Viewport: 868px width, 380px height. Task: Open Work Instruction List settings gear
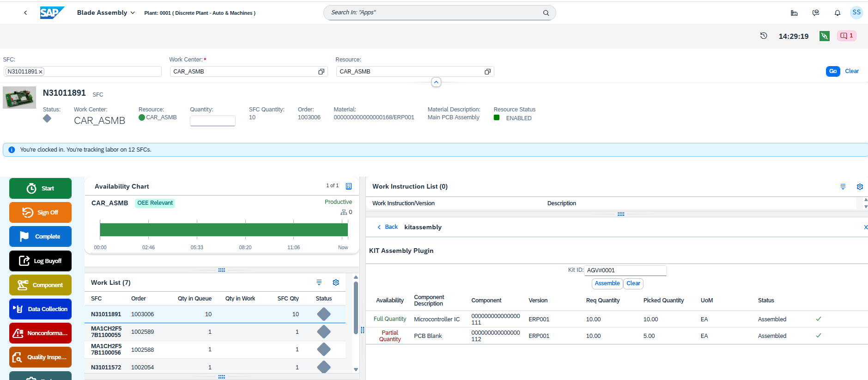tap(859, 187)
